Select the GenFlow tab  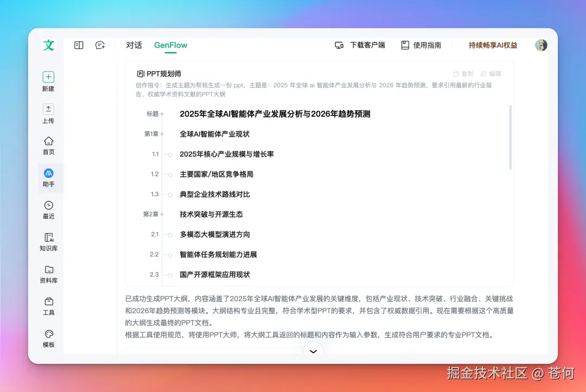pyautogui.click(x=170, y=46)
